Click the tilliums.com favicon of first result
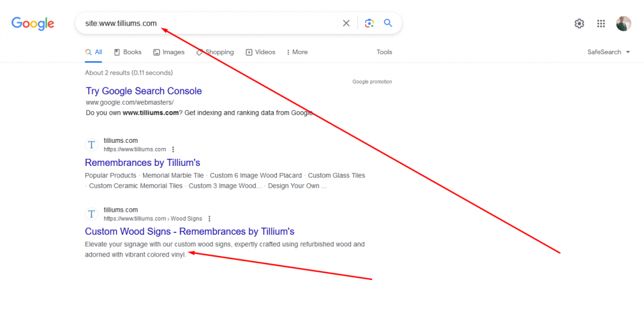 91,145
